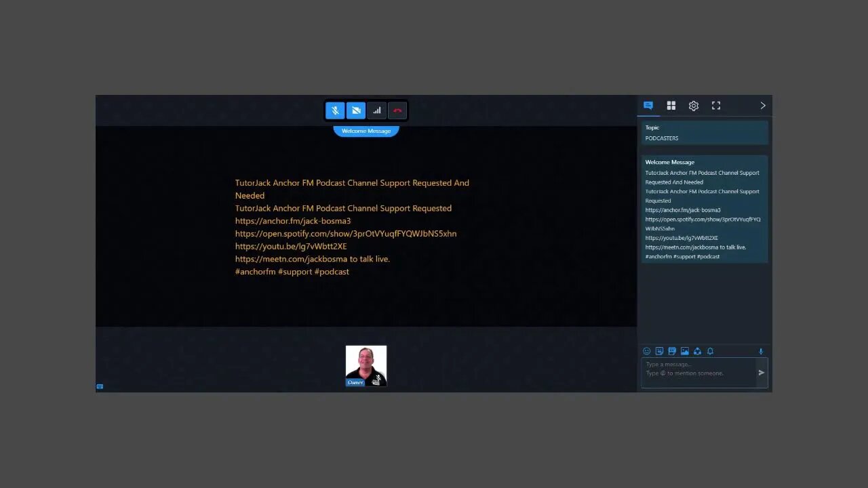Image resolution: width=868 pixels, height=488 pixels.
Task: Enter fullscreen mode
Action: coord(716,106)
